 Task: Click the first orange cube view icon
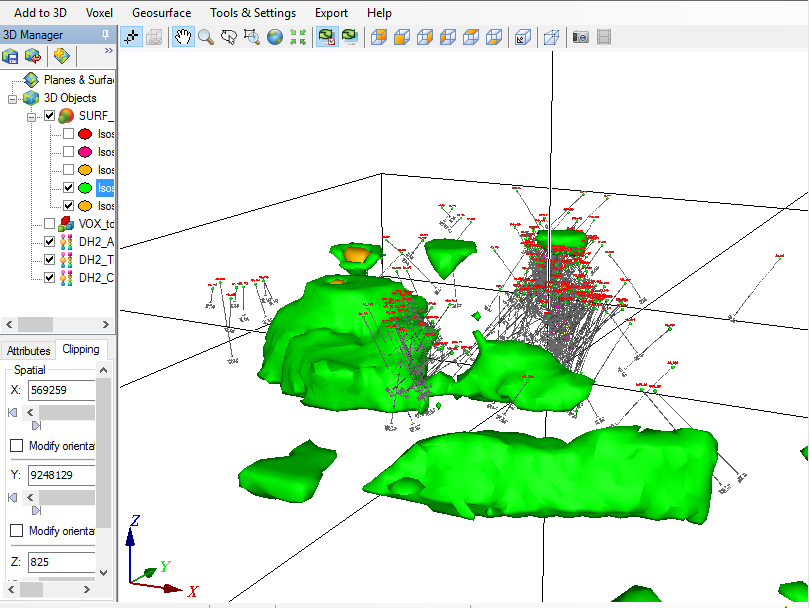(378, 37)
